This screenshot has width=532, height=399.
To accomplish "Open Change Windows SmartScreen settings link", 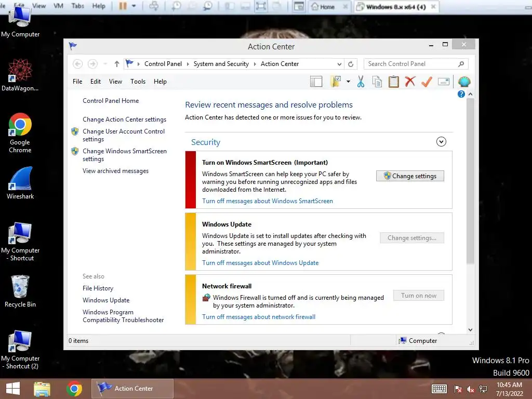I will pos(125,155).
